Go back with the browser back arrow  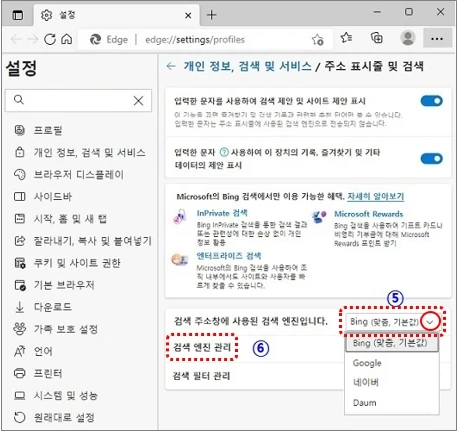tap(16, 39)
